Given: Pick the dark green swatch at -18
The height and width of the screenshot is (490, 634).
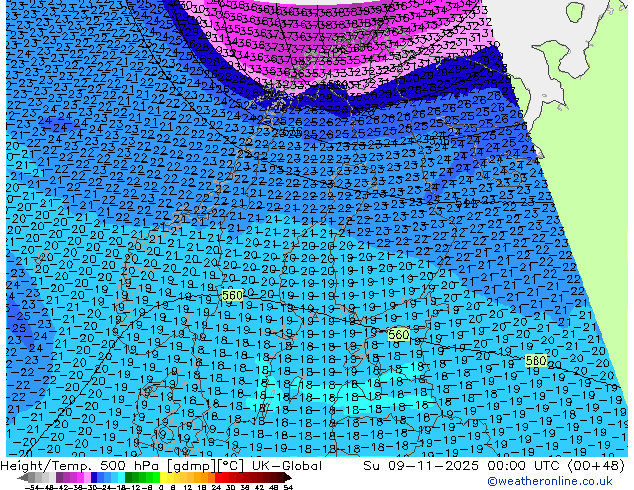Looking at the screenshot, I should tap(129, 478).
